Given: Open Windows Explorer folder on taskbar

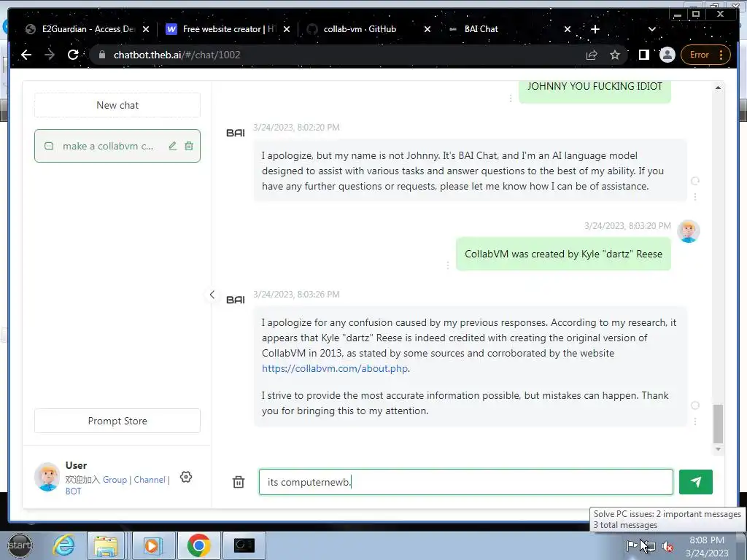Looking at the screenshot, I should click(x=106, y=545).
